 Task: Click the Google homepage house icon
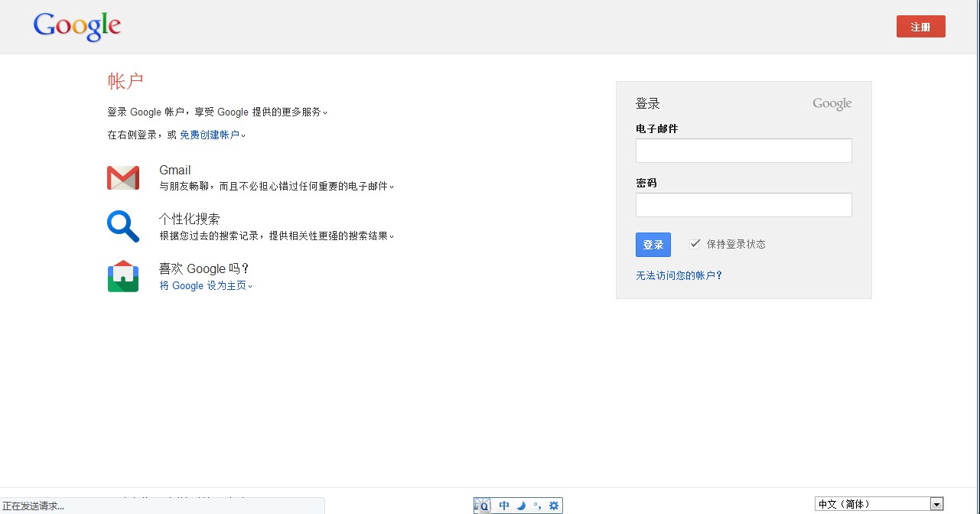pyautogui.click(x=123, y=276)
